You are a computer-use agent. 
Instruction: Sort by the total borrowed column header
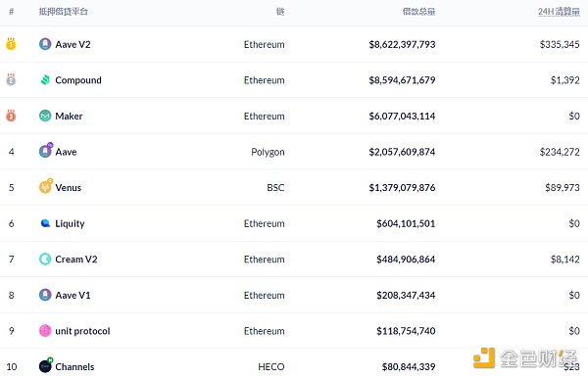click(418, 12)
